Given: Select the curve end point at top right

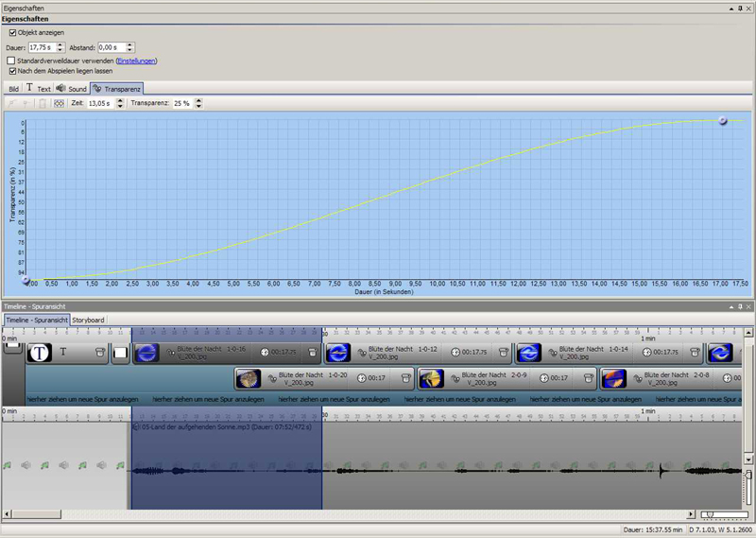Looking at the screenshot, I should coord(723,120).
